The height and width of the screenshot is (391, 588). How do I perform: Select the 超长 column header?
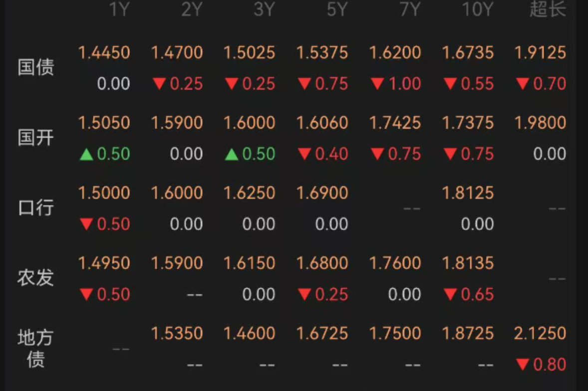coord(548,9)
